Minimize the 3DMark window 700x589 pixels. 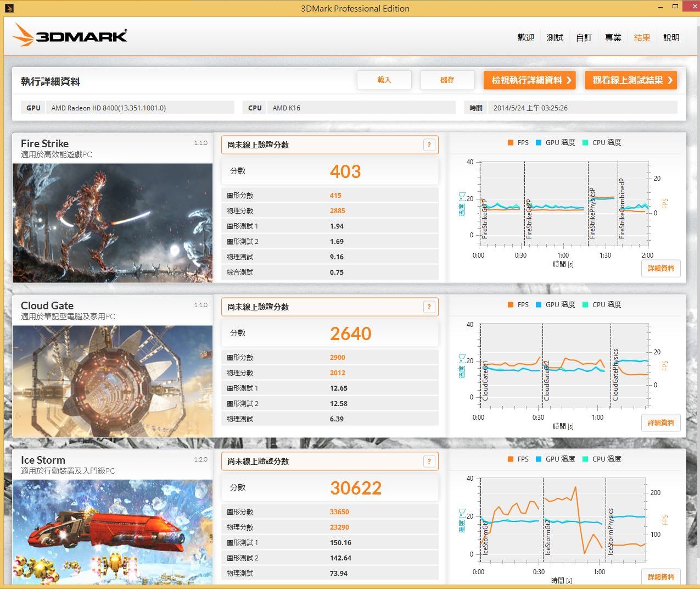[x=659, y=8]
